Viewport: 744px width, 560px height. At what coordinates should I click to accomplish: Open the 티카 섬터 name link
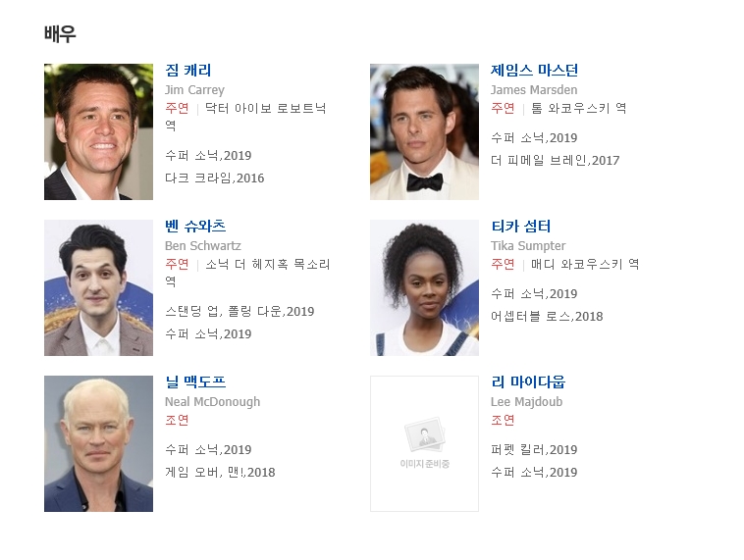(x=520, y=227)
